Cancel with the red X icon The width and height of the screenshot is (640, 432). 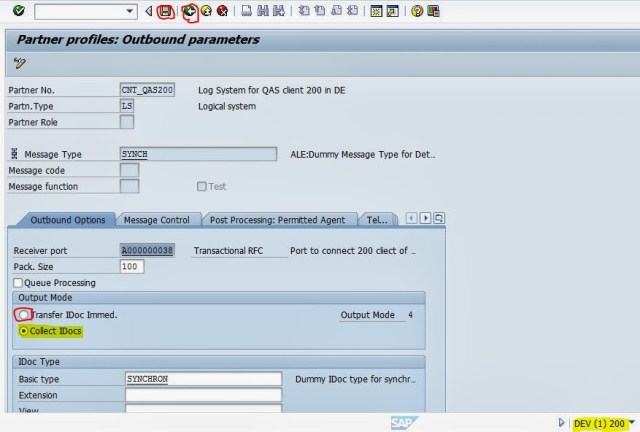[x=222, y=11]
